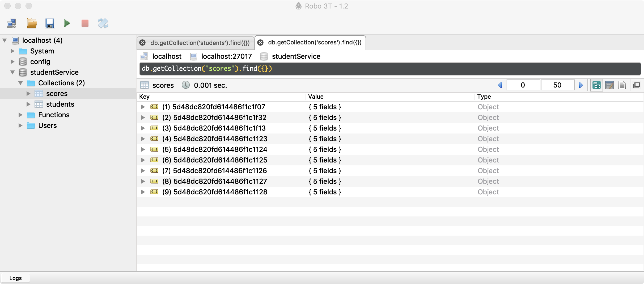Click the Value column header

390,97
